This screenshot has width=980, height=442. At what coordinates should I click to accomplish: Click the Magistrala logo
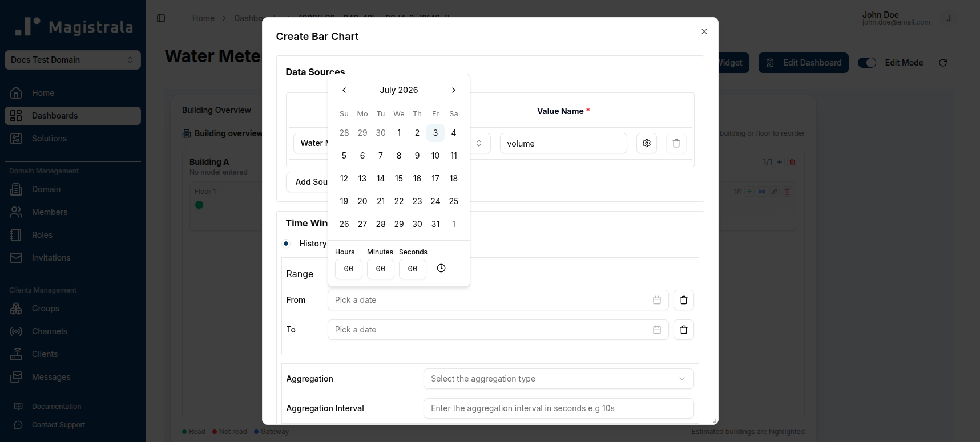74,26
